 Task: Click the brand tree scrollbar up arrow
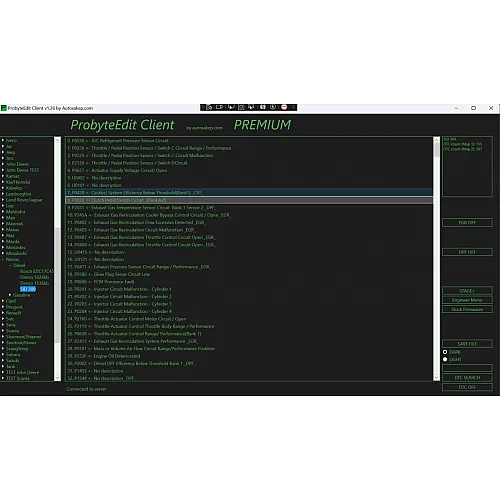[57, 140]
